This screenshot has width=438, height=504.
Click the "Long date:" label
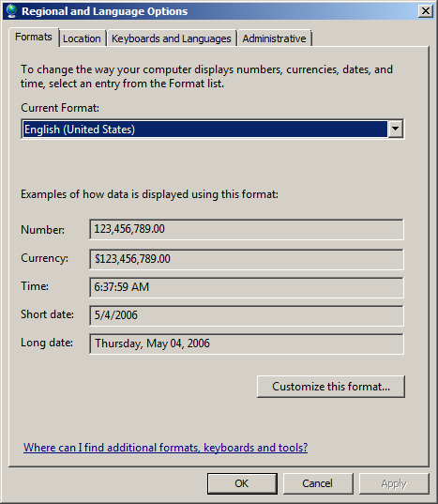tap(47, 343)
